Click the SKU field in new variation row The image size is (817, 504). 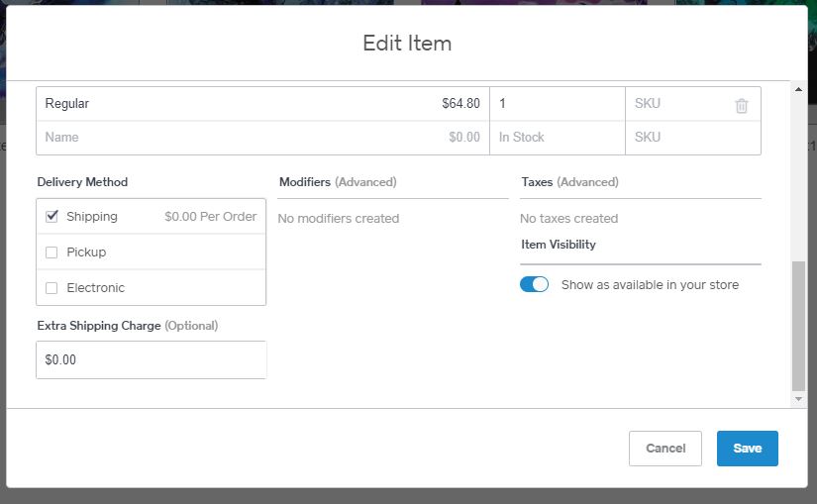[692, 137]
